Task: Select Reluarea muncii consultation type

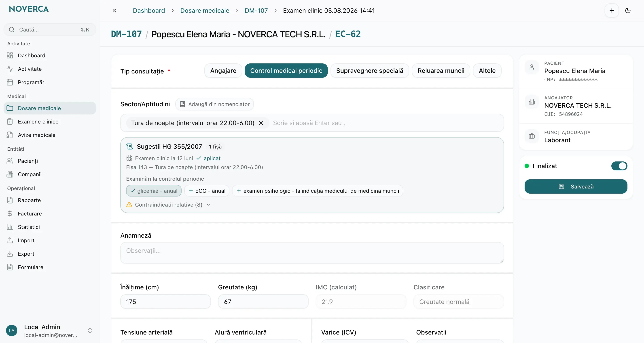Action: (x=441, y=71)
